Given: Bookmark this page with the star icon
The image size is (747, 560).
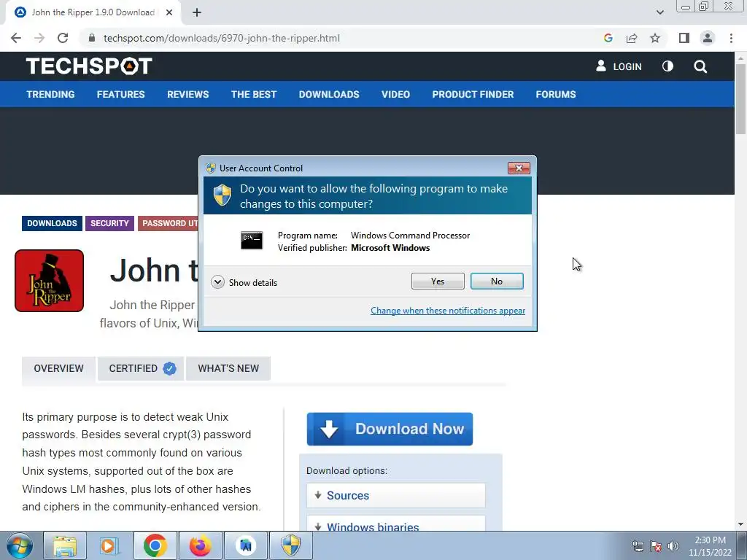Looking at the screenshot, I should 655,38.
